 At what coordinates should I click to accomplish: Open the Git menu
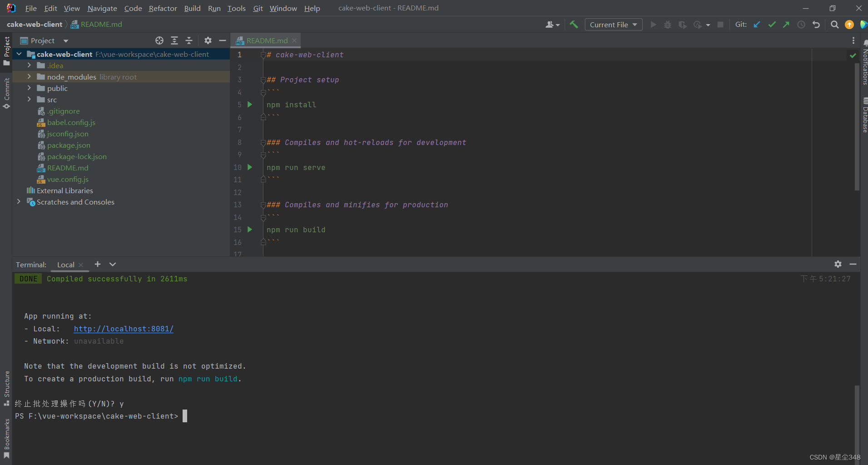[x=257, y=8]
